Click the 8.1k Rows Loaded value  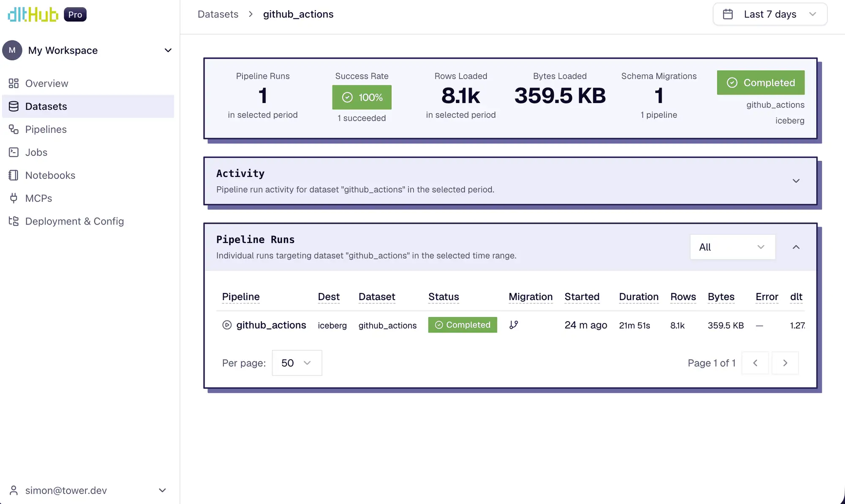(x=461, y=95)
